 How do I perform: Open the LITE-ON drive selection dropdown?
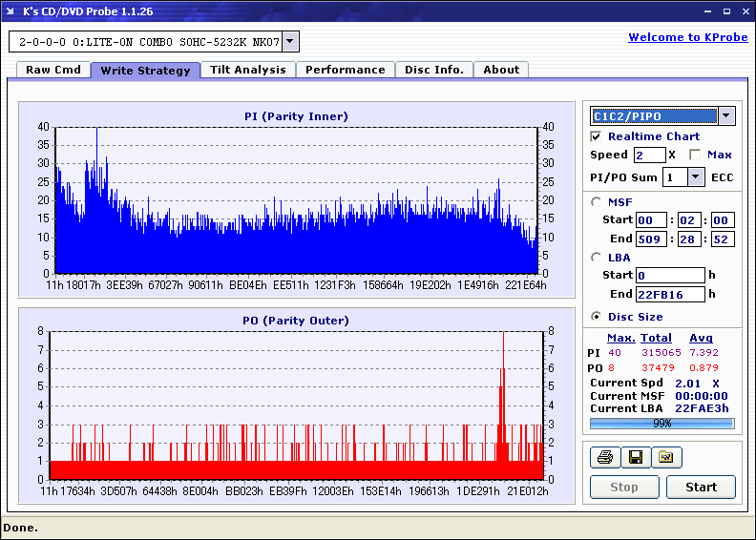click(290, 42)
